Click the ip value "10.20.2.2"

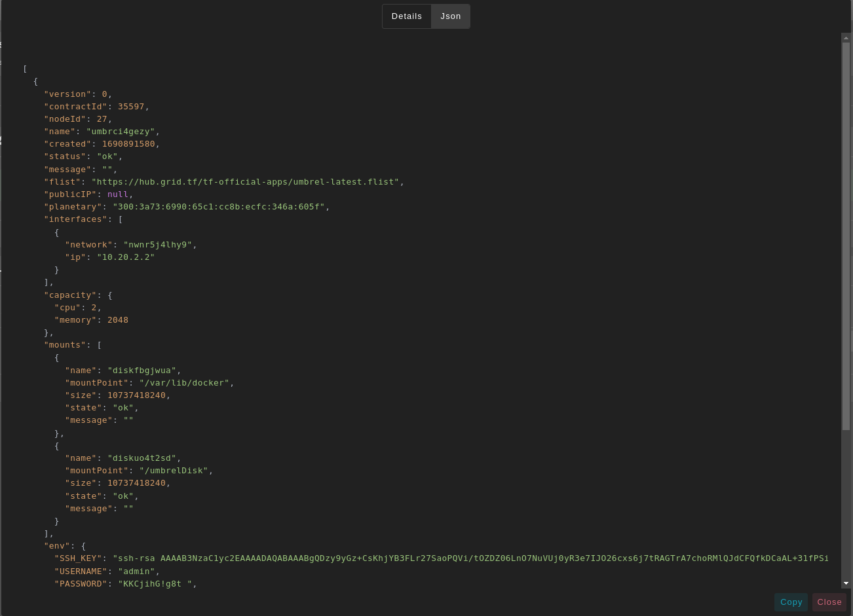click(126, 257)
